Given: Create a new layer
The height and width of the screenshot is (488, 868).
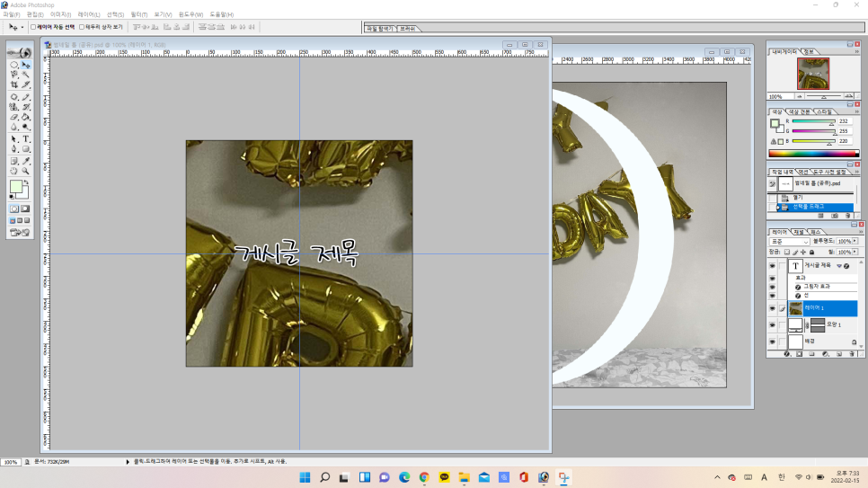Looking at the screenshot, I should coord(839,354).
